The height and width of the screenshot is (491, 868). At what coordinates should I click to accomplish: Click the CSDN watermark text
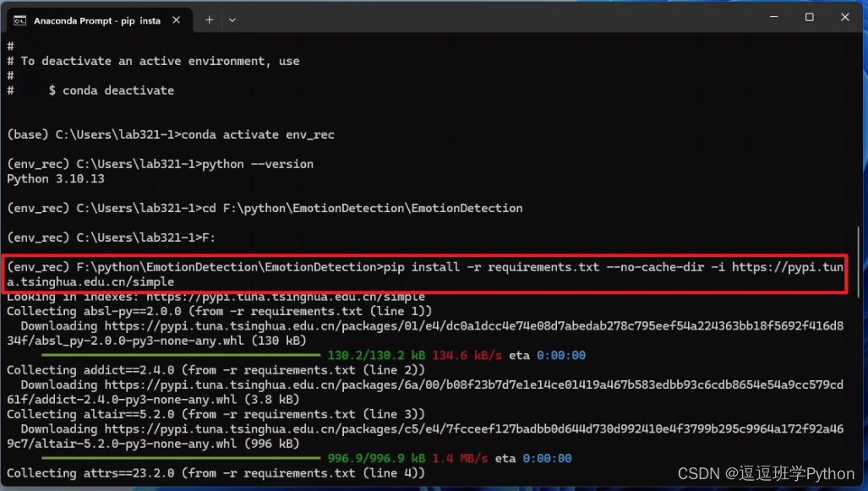tap(766, 474)
